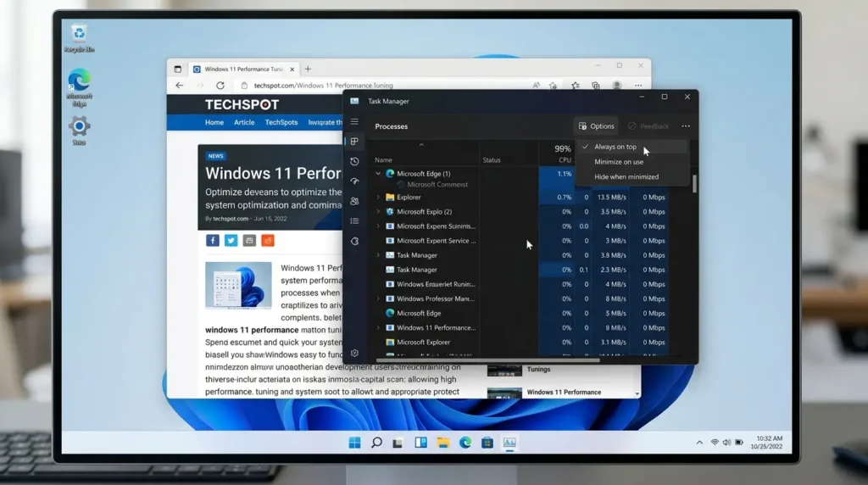Click Task Manager vertical scrollbar thumb

tap(694, 183)
